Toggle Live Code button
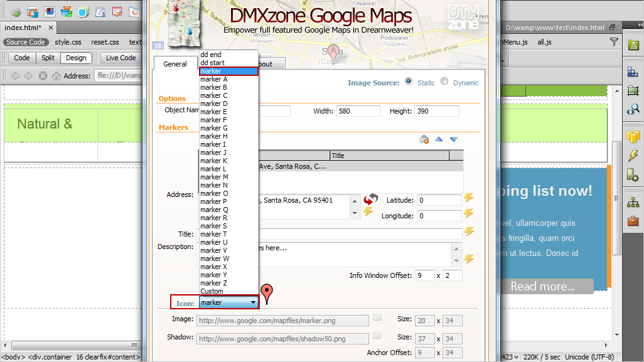This screenshot has width=644, height=362. [x=121, y=58]
